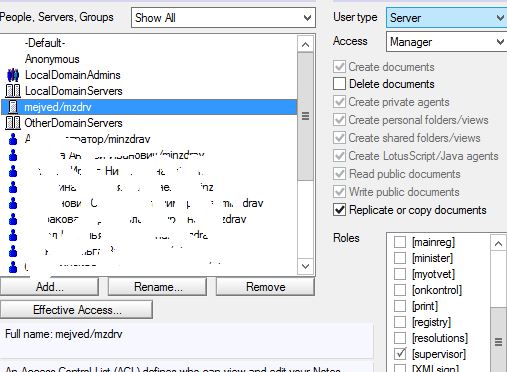507x372 pixels.
Task: Enable the Delete documents checkbox
Action: point(339,84)
